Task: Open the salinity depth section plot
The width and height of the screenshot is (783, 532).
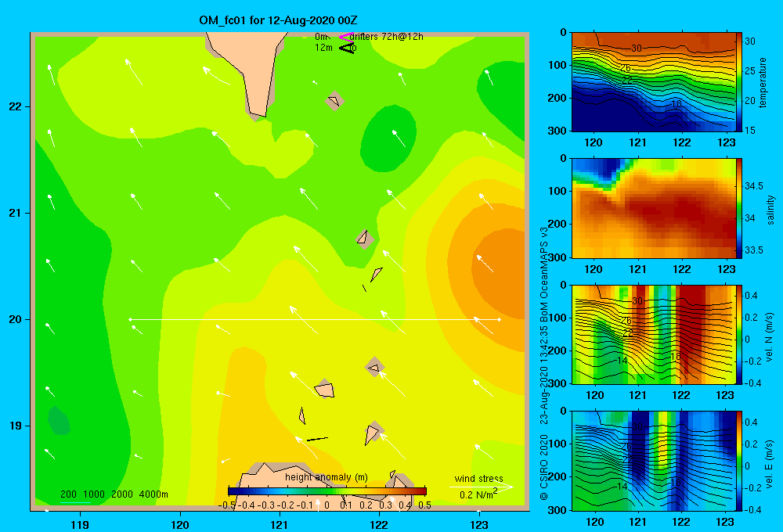Action: (654, 208)
